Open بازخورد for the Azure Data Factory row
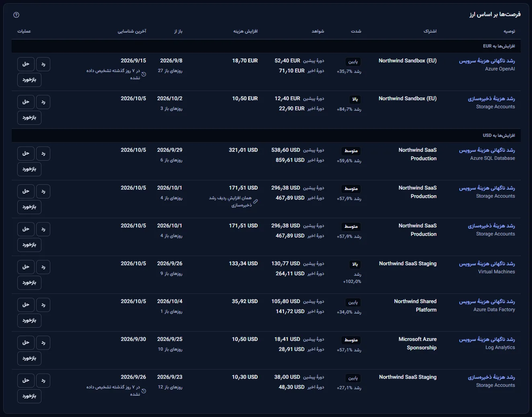The width and height of the screenshot is (532, 417). [29, 320]
